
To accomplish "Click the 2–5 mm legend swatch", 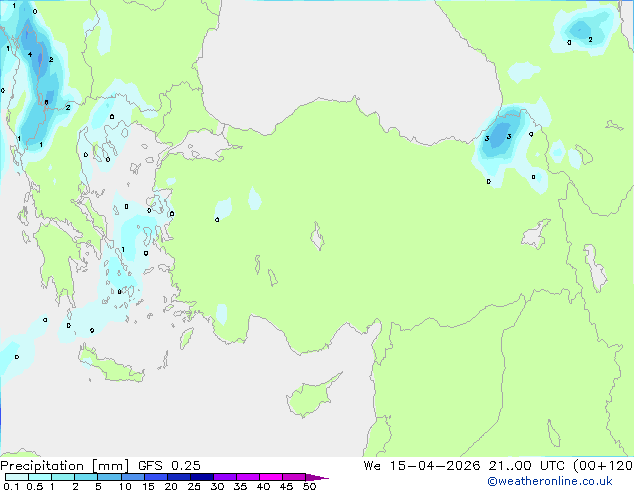I will tap(86, 477).
